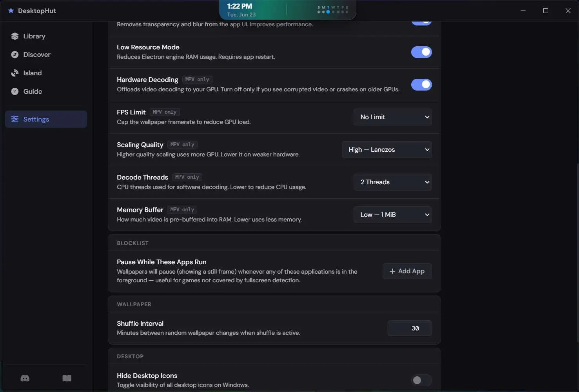The image size is (579, 392).
Task: Click the Low Resource Mode label
Action: 148,47
